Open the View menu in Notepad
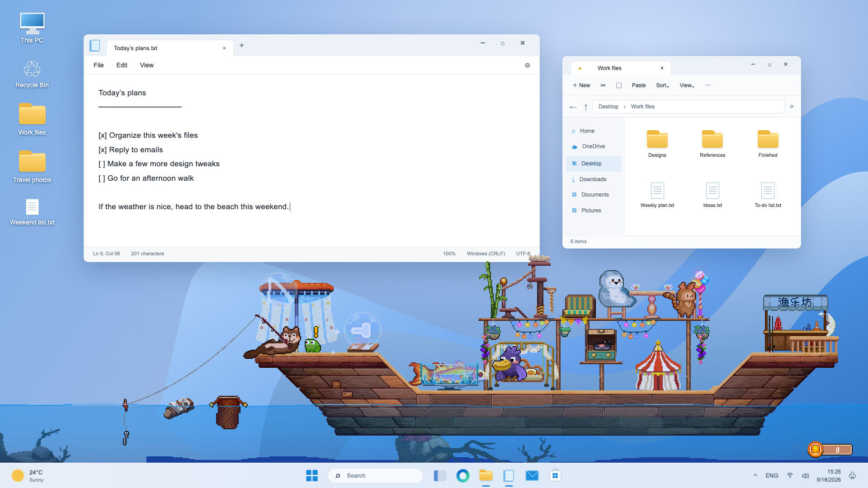 [146, 65]
